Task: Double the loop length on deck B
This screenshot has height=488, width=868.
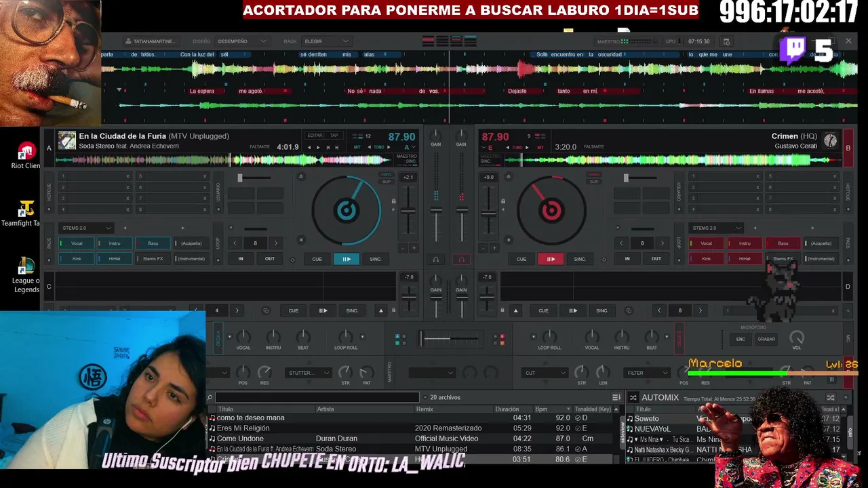Action: [663, 243]
